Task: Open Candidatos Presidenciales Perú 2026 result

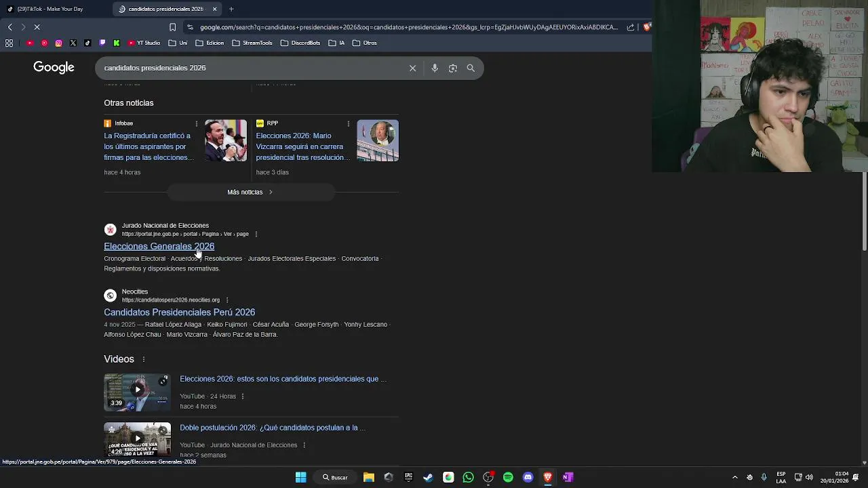Action: click(x=179, y=312)
